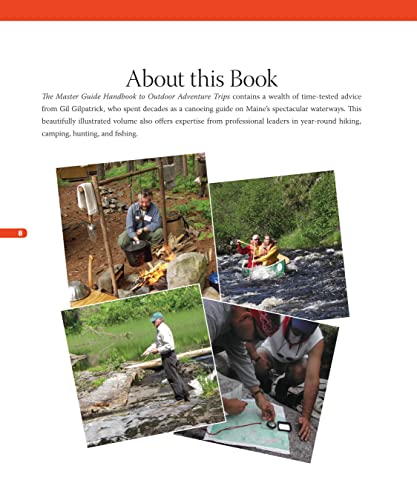Click the "About this Book" heading
Image resolution: width=417 pixels, height=500 pixels.
coord(202,79)
